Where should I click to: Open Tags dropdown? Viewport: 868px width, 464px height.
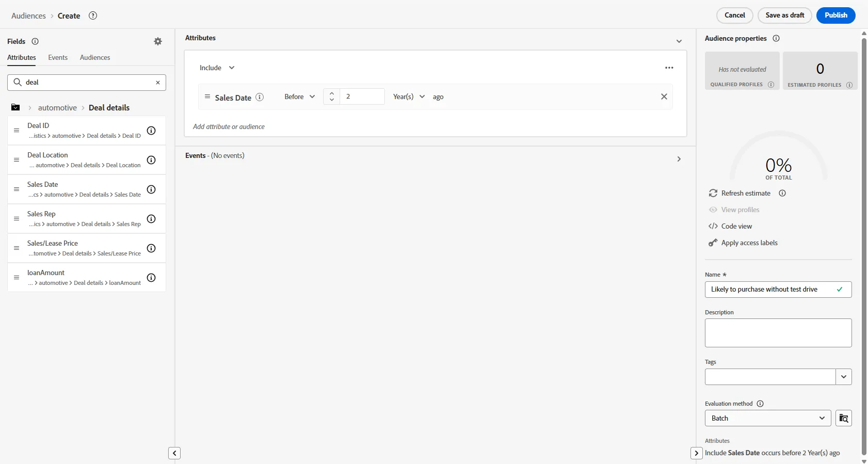[x=844, y=377]
